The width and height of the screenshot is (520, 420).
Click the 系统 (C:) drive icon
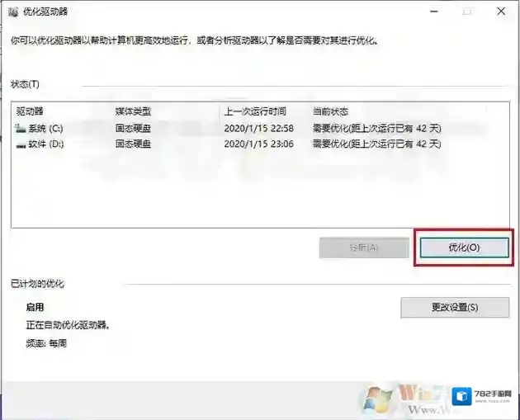point(21,128)
